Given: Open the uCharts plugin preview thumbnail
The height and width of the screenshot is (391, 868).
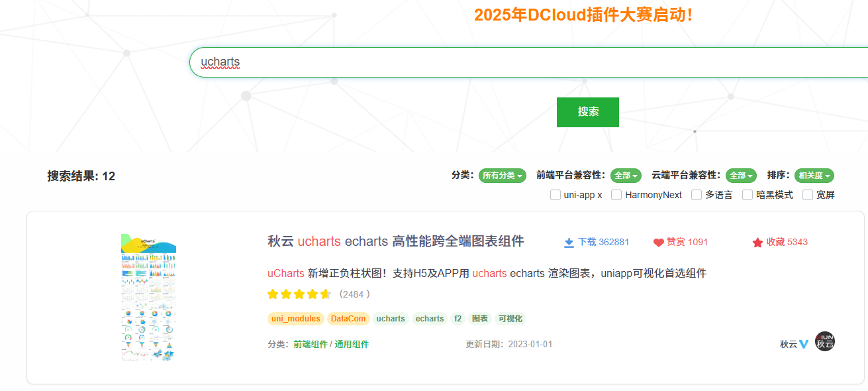Looking at the screenshot, I should (x=149, y=298).
